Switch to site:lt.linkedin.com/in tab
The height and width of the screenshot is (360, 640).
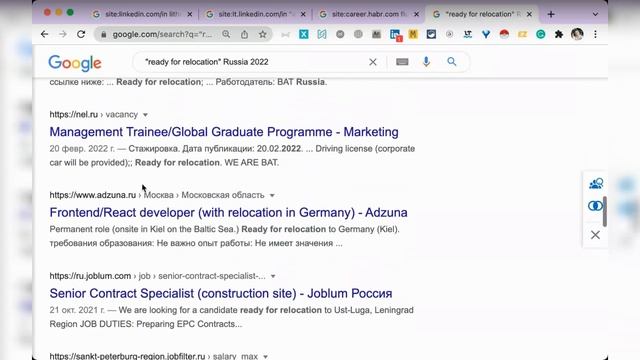(255, 14)
